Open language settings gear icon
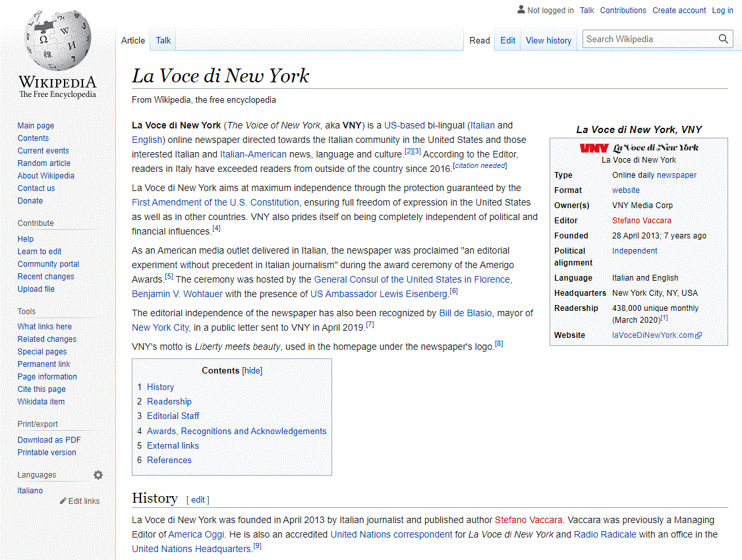Image resolution: width=742 pixels, height=560 pixels. click(98, 475)
